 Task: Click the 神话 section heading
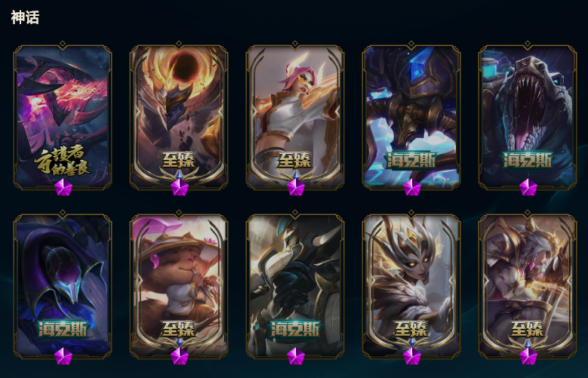25,17
